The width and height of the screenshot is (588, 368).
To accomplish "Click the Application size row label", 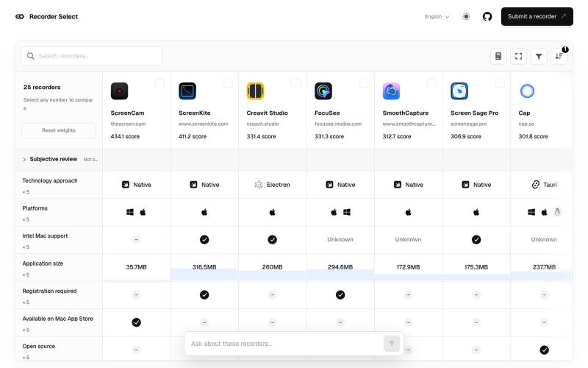I will pyautogui.click(x=43, y=263).
